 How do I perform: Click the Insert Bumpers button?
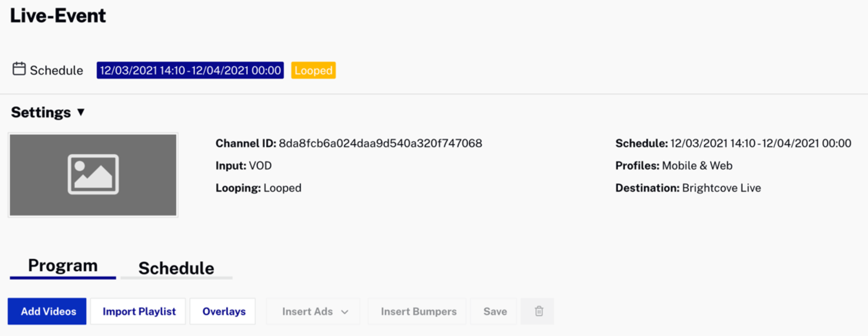pos(418,311)
